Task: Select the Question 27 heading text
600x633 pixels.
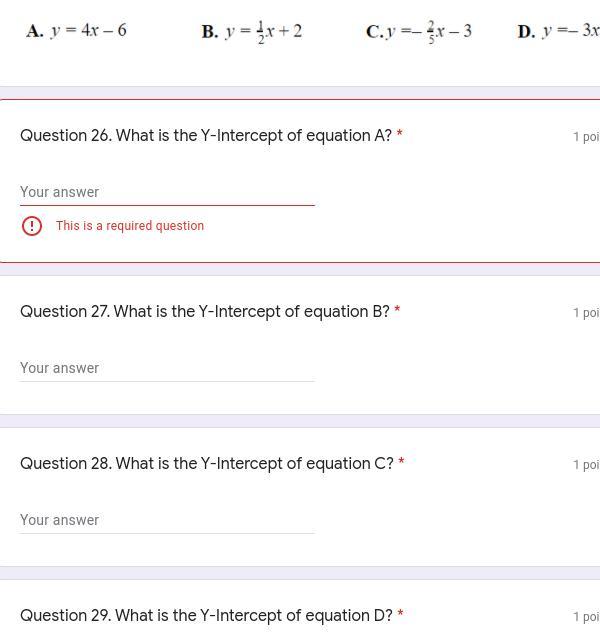Action: click(205, 312)
